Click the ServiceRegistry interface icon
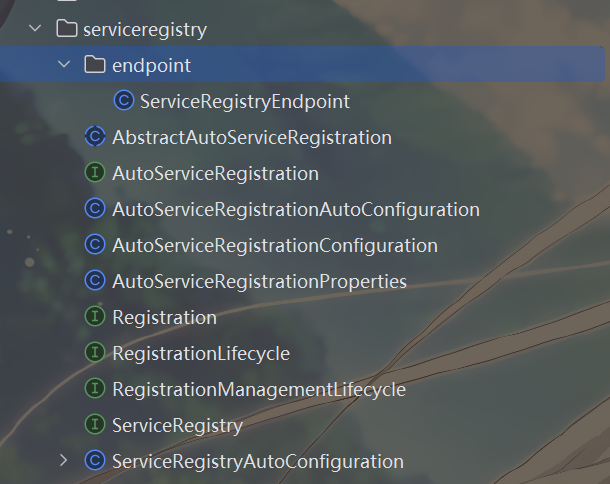 (95, 424)
